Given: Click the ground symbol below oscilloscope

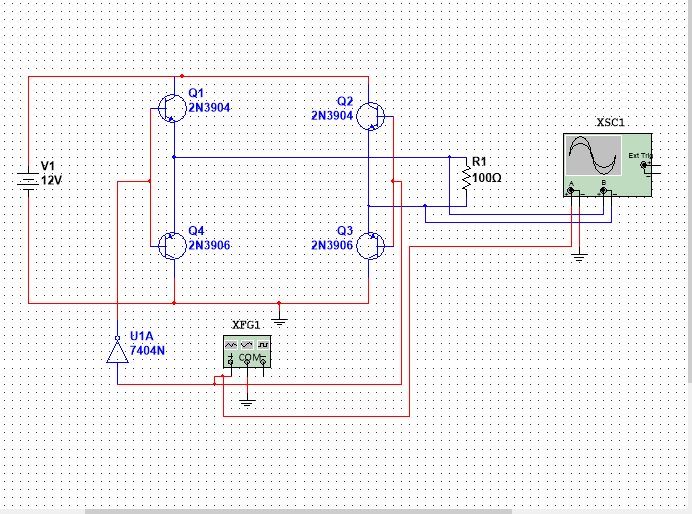Looking at the screenshot, I should 579,257.
